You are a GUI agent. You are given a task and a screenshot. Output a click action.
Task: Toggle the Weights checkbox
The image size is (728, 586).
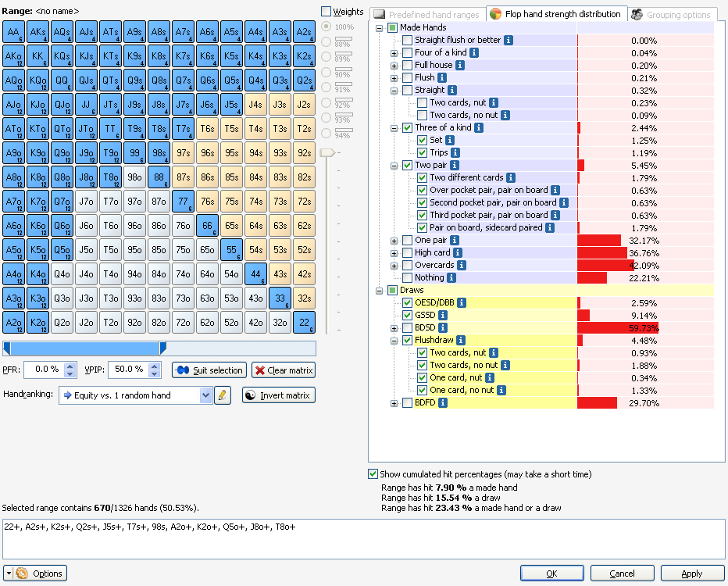(327, 12)
